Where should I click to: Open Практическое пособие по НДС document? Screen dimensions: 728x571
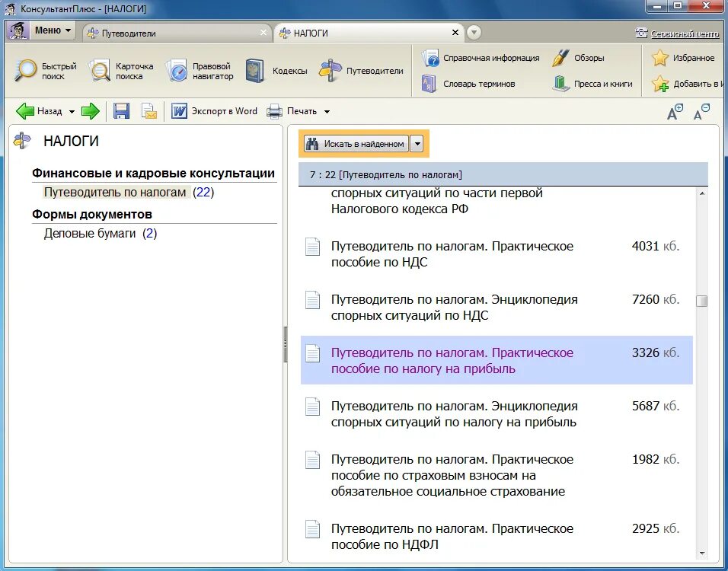pos(452,254)
